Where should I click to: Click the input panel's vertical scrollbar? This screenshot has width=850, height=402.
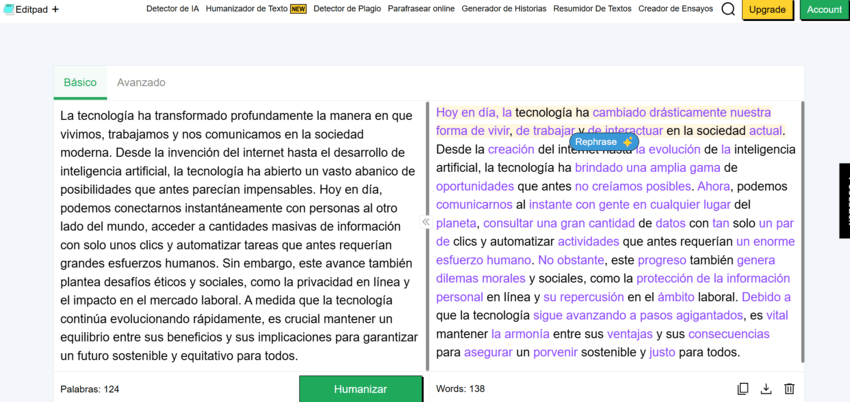(427, 236)
